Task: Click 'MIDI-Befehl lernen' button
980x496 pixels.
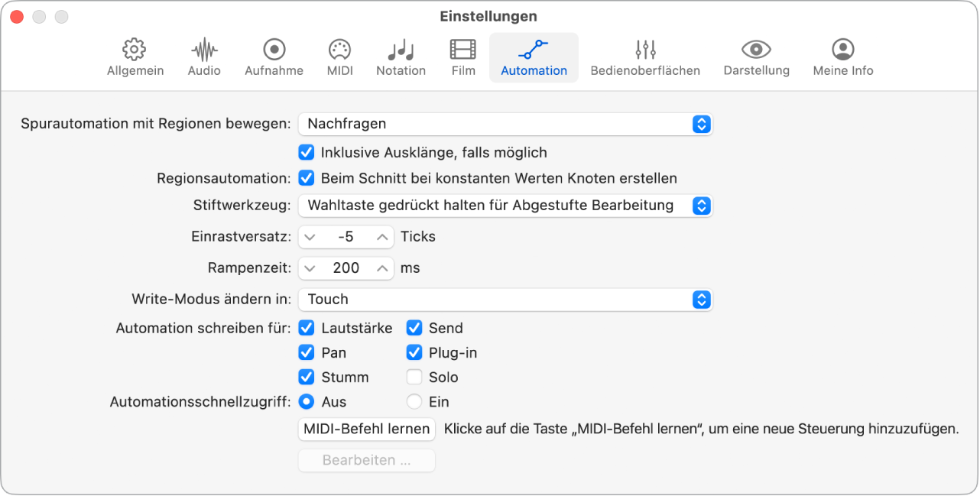Action: (366, 429)
